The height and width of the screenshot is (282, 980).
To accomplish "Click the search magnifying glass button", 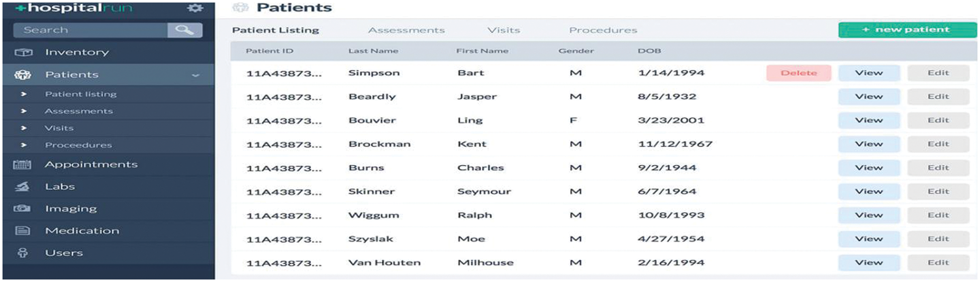I will click(x=184, y=30).
